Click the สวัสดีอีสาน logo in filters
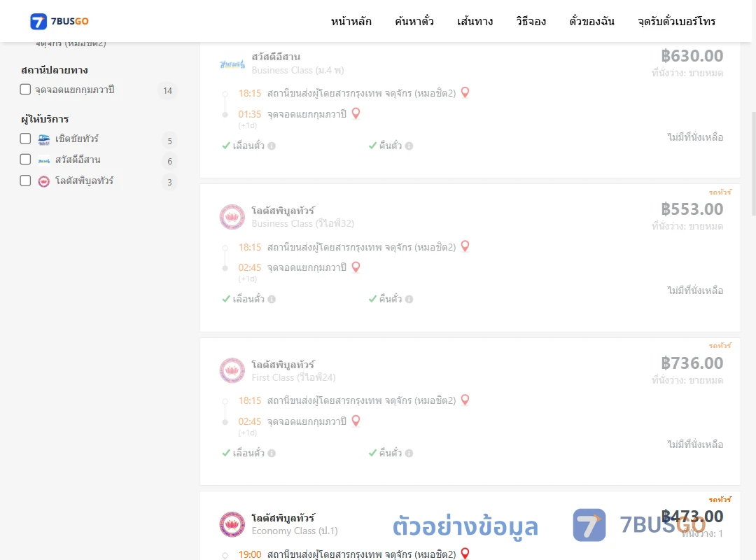The height and width of the screenshot is (560, 756). [44, 160]
